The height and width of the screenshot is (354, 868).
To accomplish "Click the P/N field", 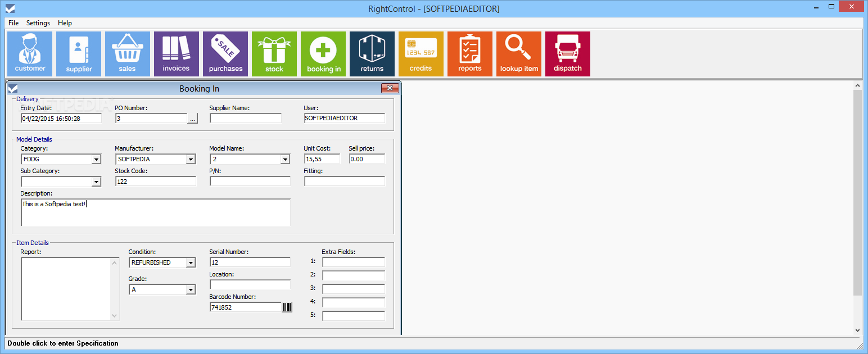I will (250, 181).
